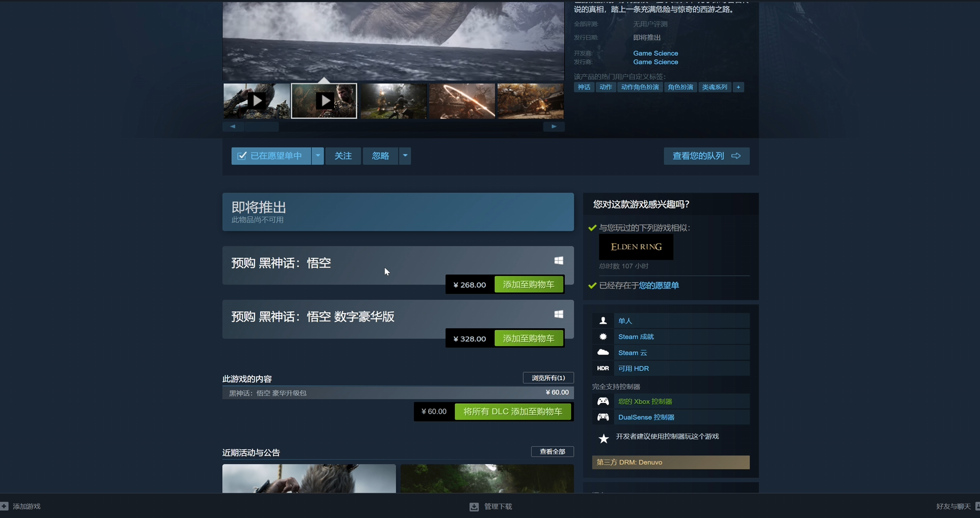Open 查看您的队列 queue button
The width and height of the screenshot is (980, 518).
click(706, 156)
